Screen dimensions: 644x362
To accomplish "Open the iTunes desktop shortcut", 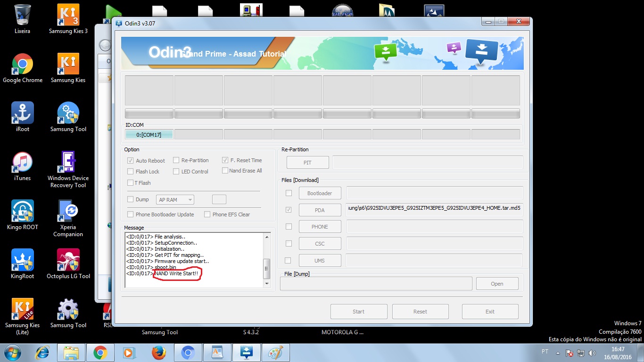I will click(22, 166).
